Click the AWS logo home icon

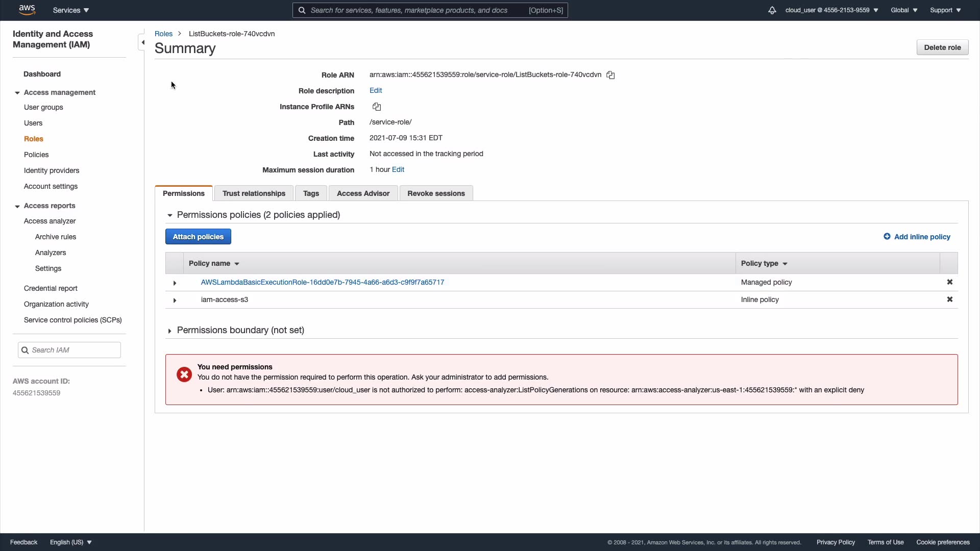(27, 10)
